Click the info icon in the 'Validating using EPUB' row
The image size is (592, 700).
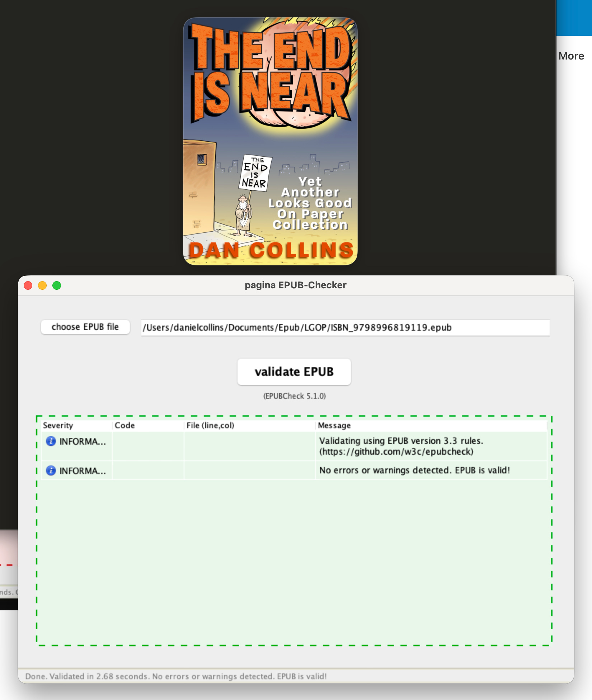[x=51, y=441]
